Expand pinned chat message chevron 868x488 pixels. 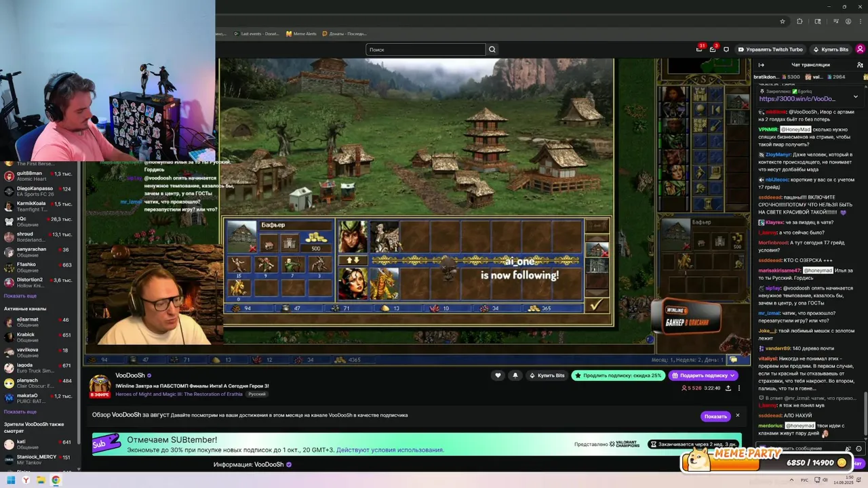click(x=855, y=96)
